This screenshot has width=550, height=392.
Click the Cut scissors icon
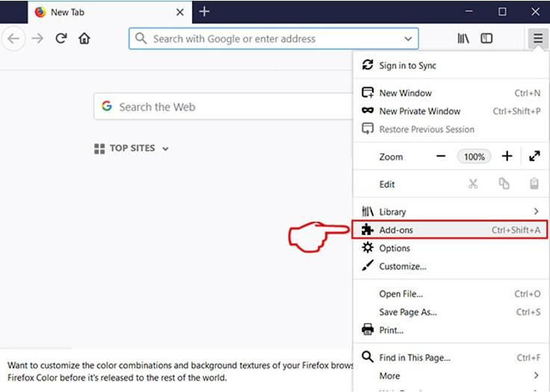pyautogui.click(x=473, y=184)
